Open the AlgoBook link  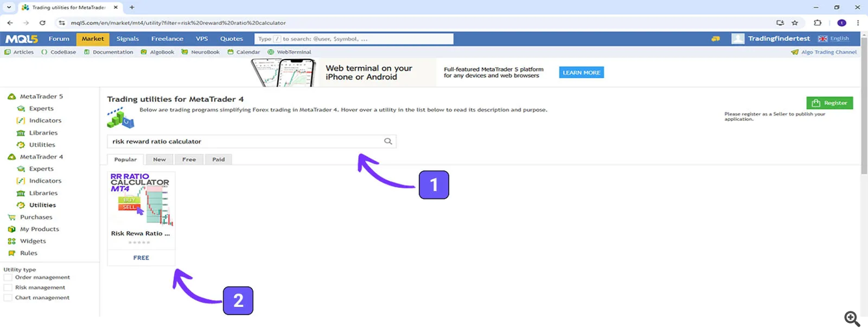[157, 52]
